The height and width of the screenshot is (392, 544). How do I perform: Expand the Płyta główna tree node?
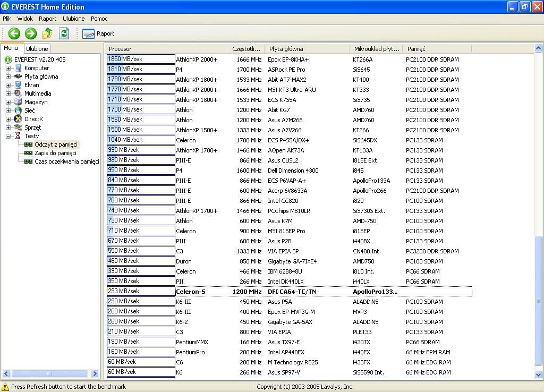[8, 76]
